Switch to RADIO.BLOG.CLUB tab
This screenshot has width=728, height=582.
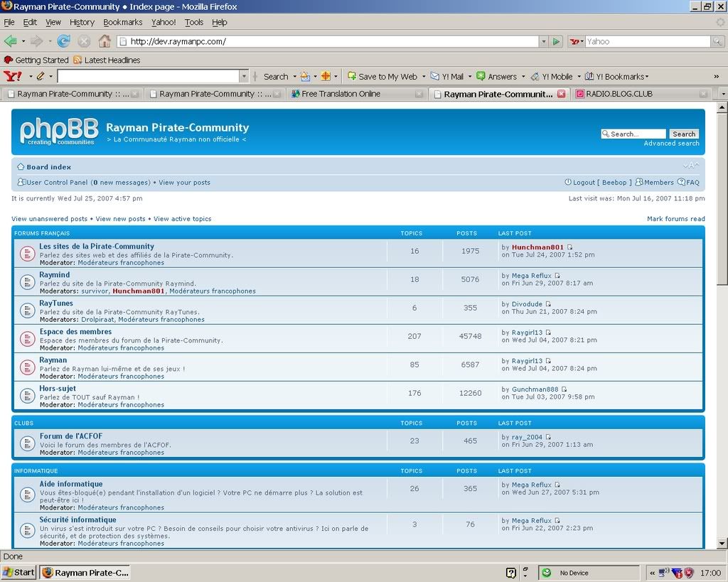(641, 94)
